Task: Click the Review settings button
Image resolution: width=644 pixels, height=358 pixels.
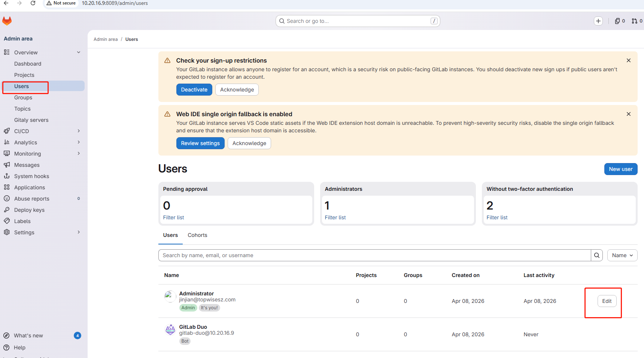Action: click(200, 143)
